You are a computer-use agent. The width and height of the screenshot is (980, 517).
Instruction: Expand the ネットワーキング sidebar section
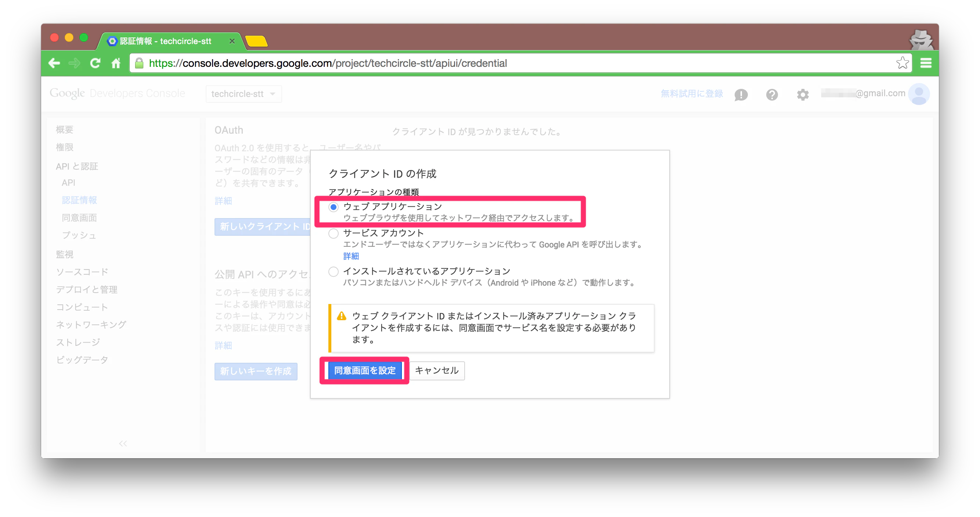tap(91, 324)
